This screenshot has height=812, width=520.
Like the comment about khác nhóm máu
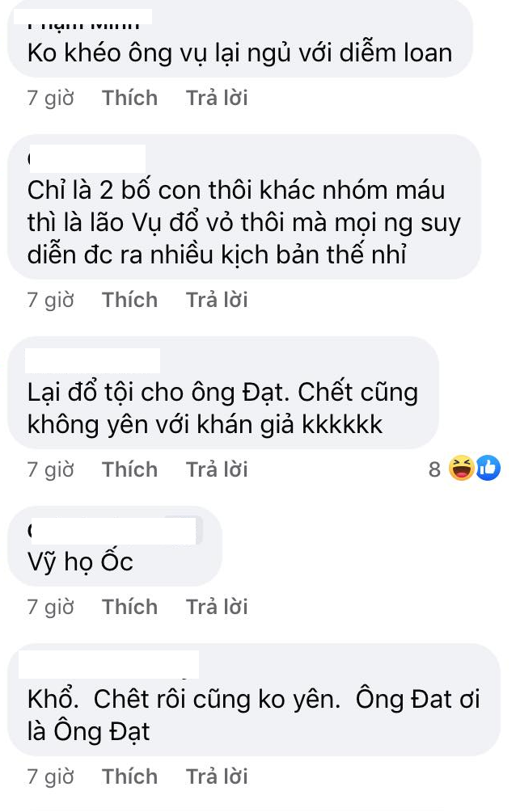pyautogui.click(x=129, y=300)
